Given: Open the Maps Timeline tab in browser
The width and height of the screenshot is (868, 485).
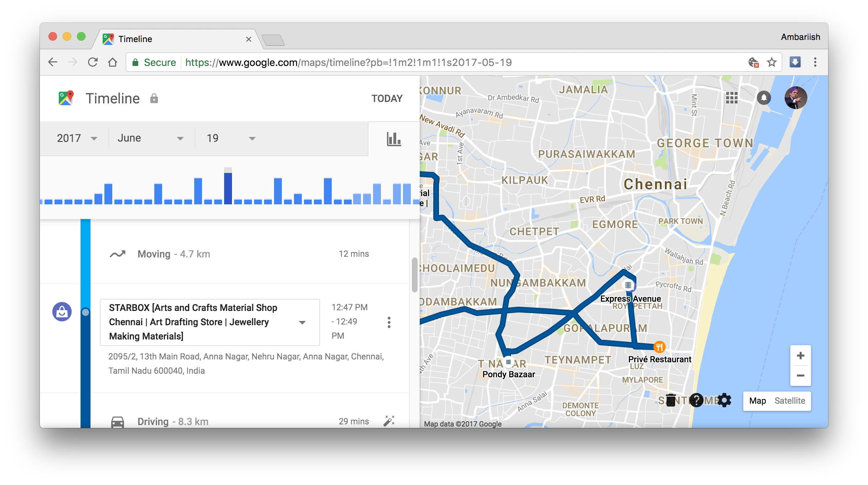Looking at the screenshot, I should click(x=160, y=39).
